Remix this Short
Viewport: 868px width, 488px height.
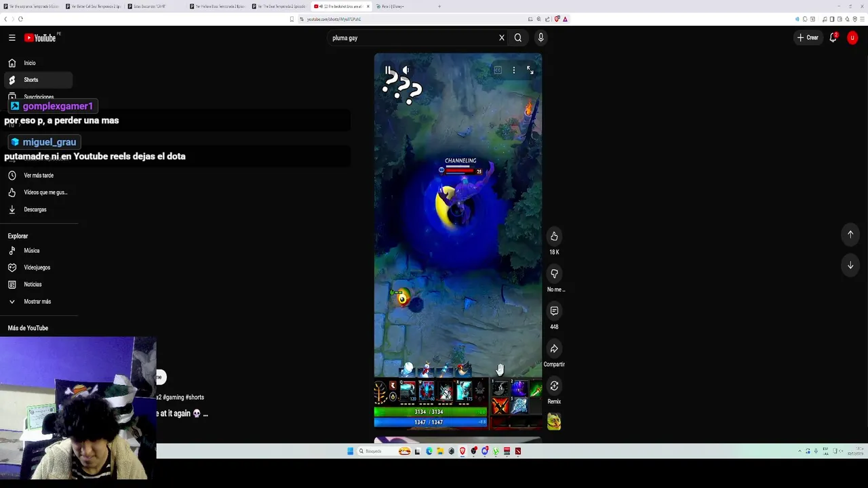point(554,386)
